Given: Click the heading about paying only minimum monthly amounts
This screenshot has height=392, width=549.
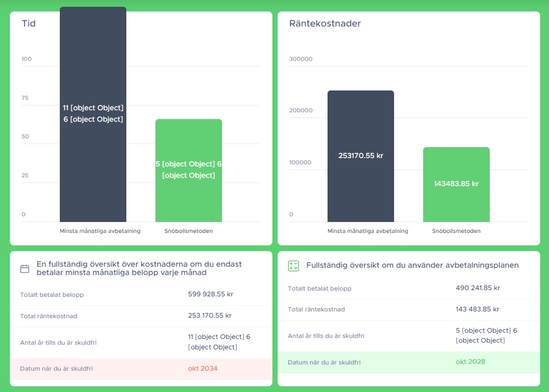Looking at the screenshot, I should [x=139, y=268].
